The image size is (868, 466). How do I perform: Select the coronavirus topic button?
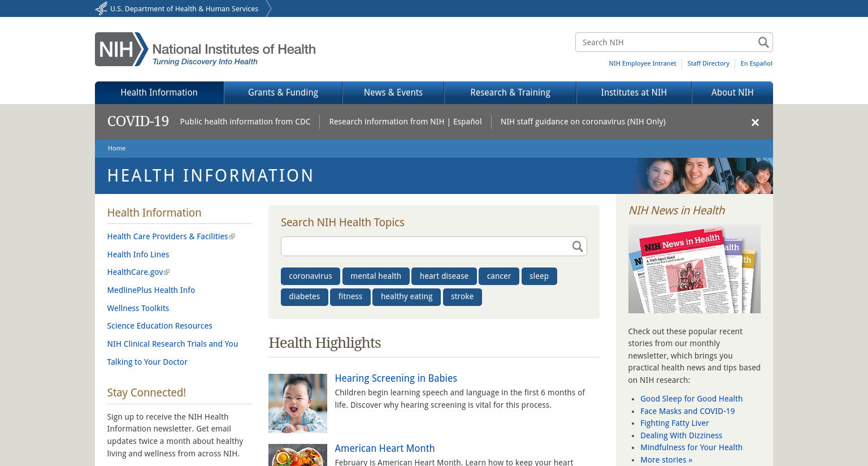click(x=310, y=276)
